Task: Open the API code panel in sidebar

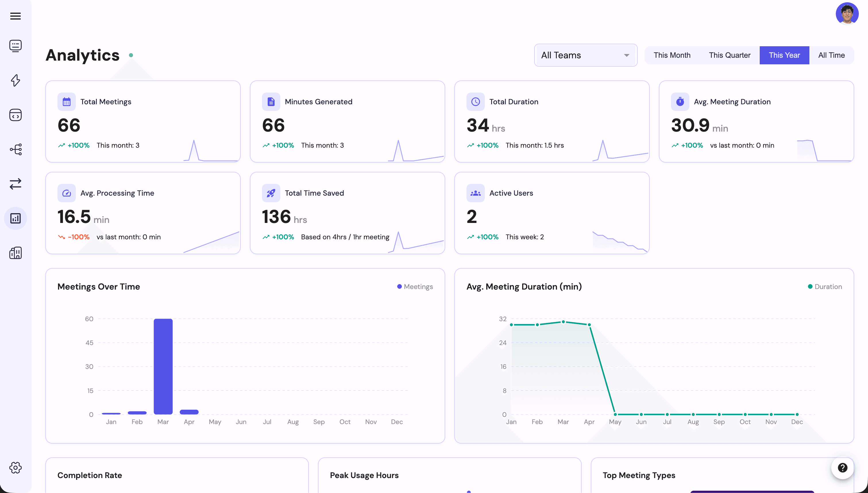Action: tap(16, 115)
